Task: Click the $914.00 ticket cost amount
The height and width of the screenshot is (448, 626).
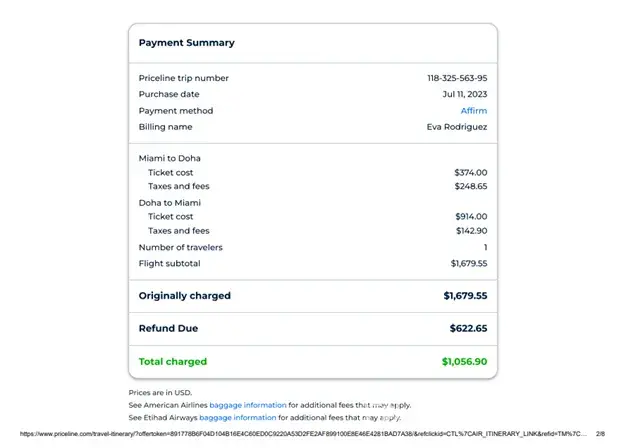Action: pyautogui.click(x=470, y=216)
